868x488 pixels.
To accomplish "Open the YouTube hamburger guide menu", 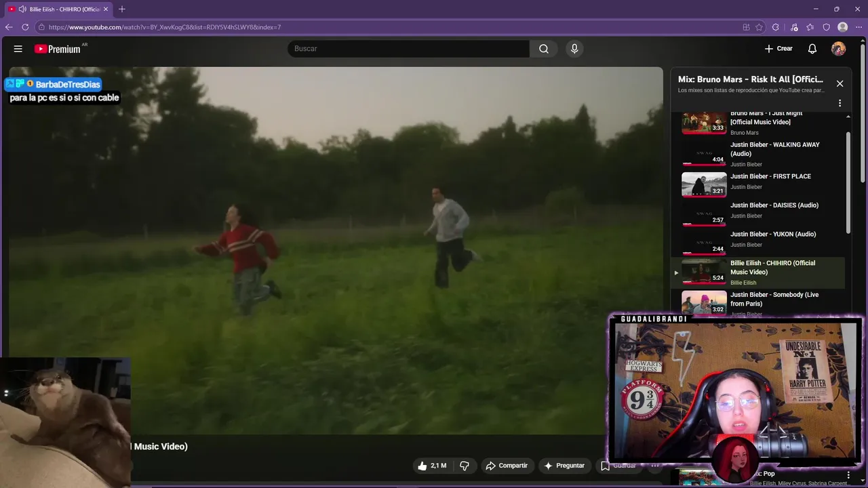I will [x=18, y=49].
